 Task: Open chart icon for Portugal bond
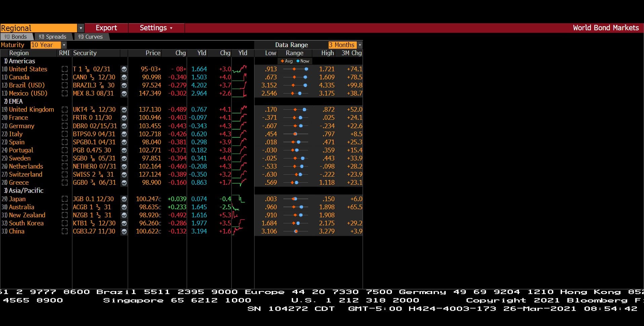click(x=124, y=150)
